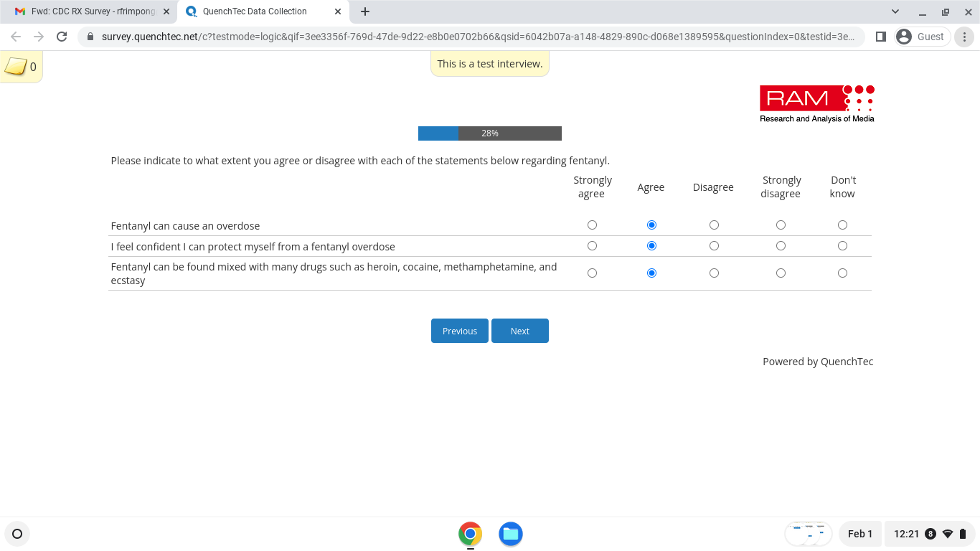Image resolution: width=980 pixels, height=551 pixels.
Task: Open Chrome from the shelf
Action: 470,534
